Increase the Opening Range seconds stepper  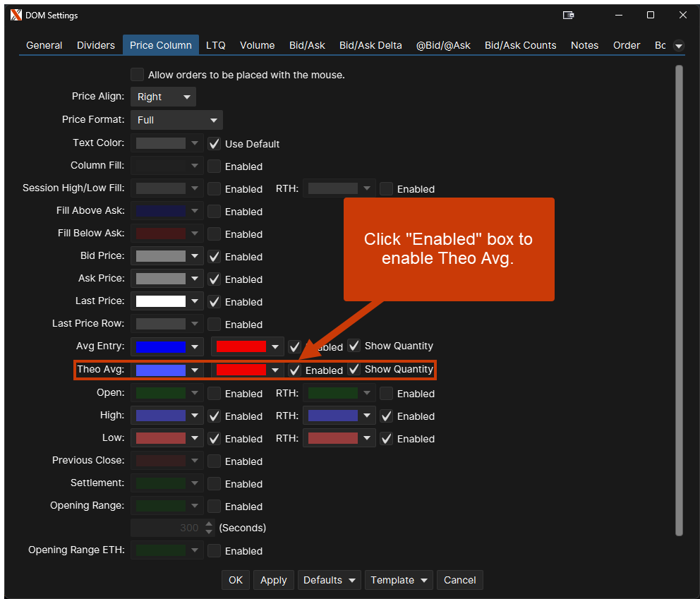tap(209, 524)
